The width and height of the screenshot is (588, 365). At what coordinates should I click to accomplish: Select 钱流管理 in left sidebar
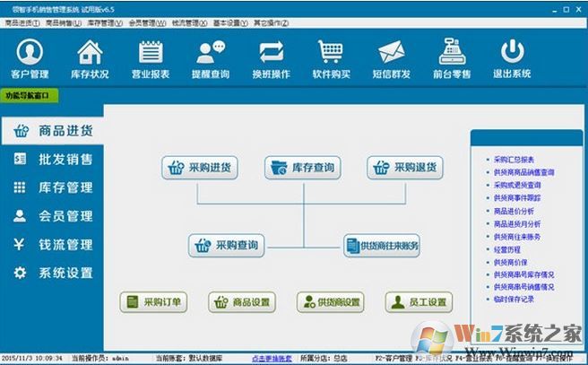tap(53, 244)
